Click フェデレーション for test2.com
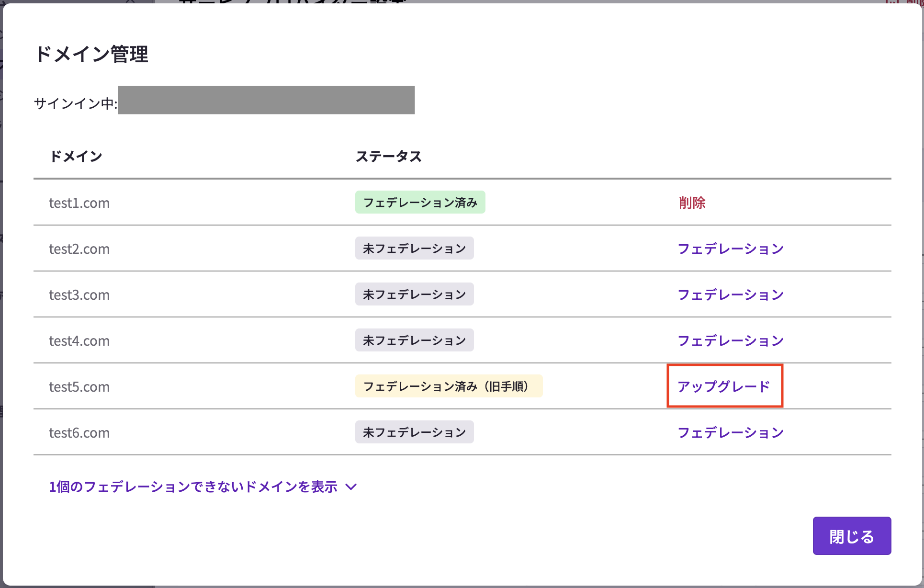 731,249
